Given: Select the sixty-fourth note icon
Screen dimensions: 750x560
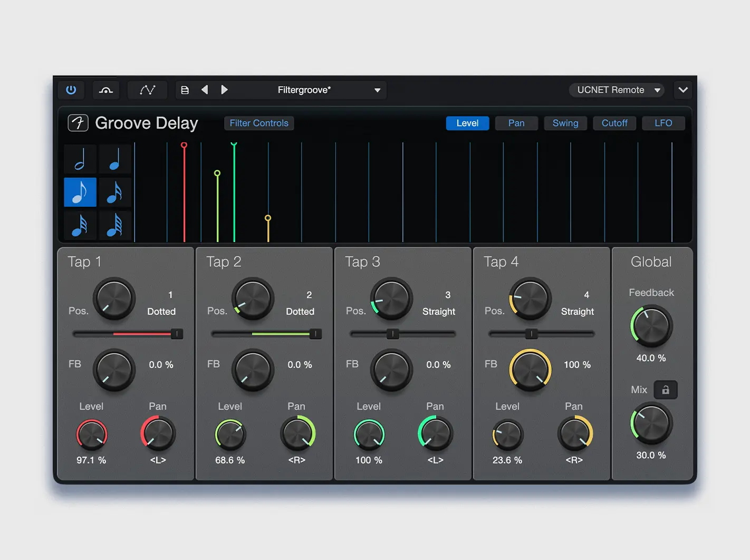Looking at the screenshot, I should 114,225.
